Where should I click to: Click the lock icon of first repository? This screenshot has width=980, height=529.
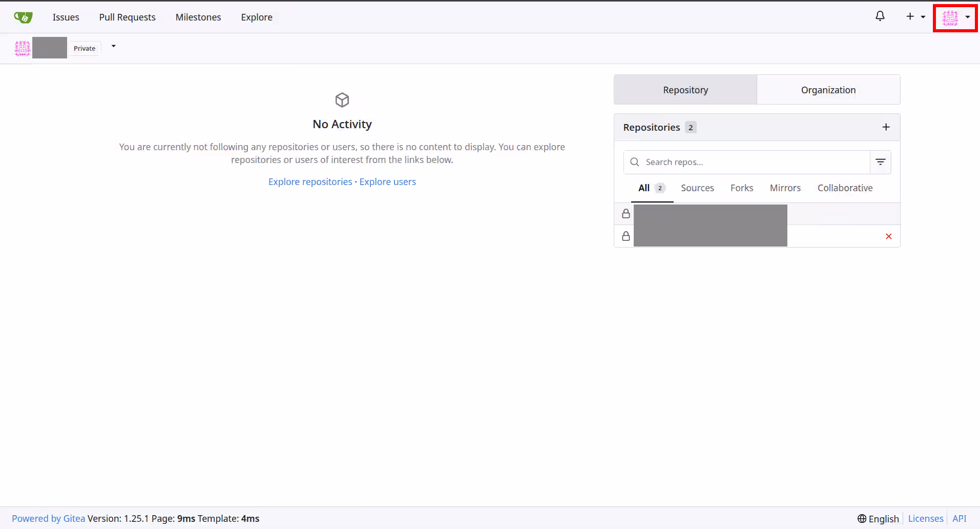tap(625, 214)
